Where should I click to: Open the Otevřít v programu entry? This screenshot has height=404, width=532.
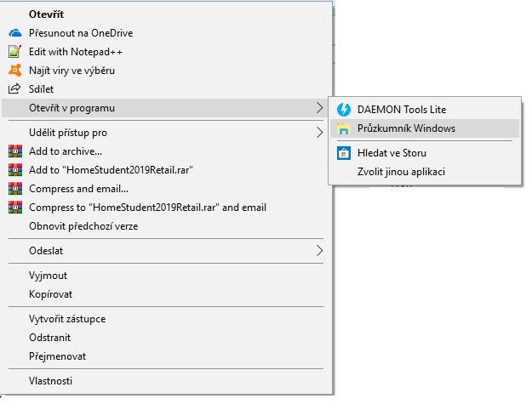coord(166,108)
